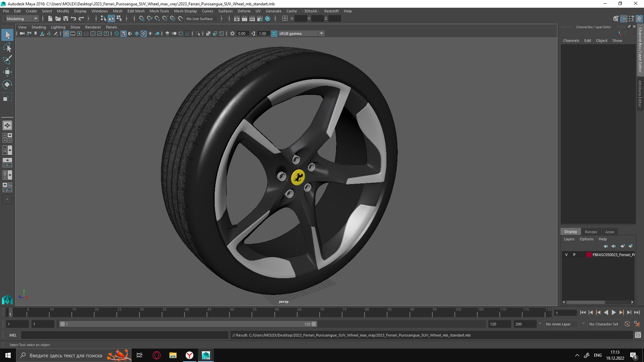The image size is (644, 362).
Task: Open the No Character Set dropdown
Action: 605,324
